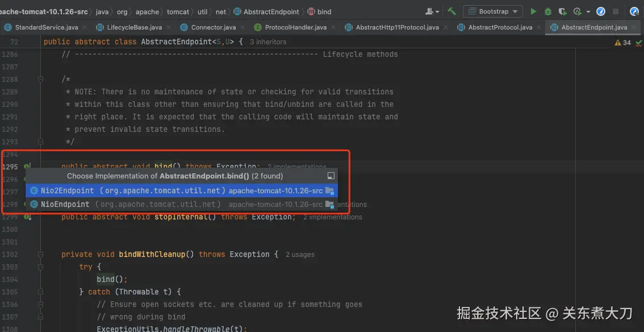The image size is (644, 332).
Task: Click the 'apache' breadcrumb segment
Action: click(147, 12)
